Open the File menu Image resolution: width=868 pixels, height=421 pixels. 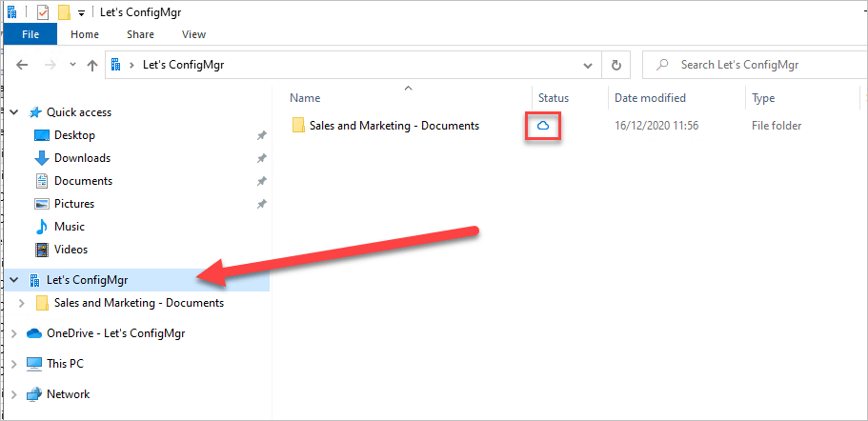(30, 34)
